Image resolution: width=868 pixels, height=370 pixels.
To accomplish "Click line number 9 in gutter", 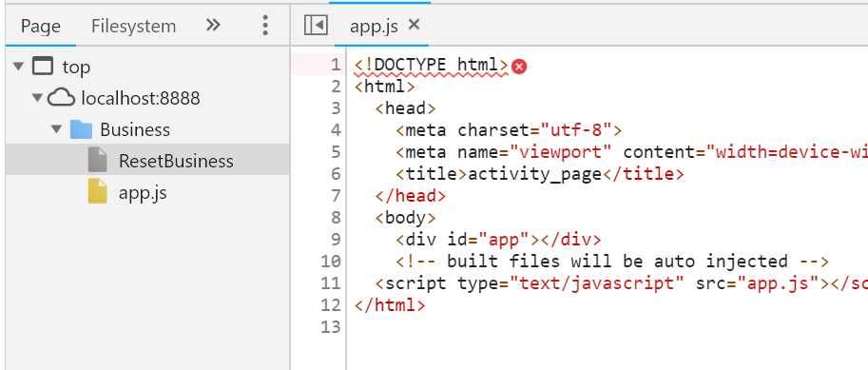I will point(336,240).
